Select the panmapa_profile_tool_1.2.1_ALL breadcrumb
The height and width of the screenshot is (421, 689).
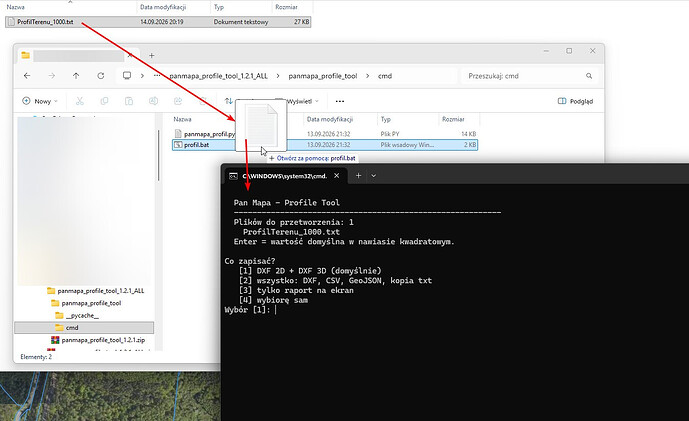click(218, 76)
